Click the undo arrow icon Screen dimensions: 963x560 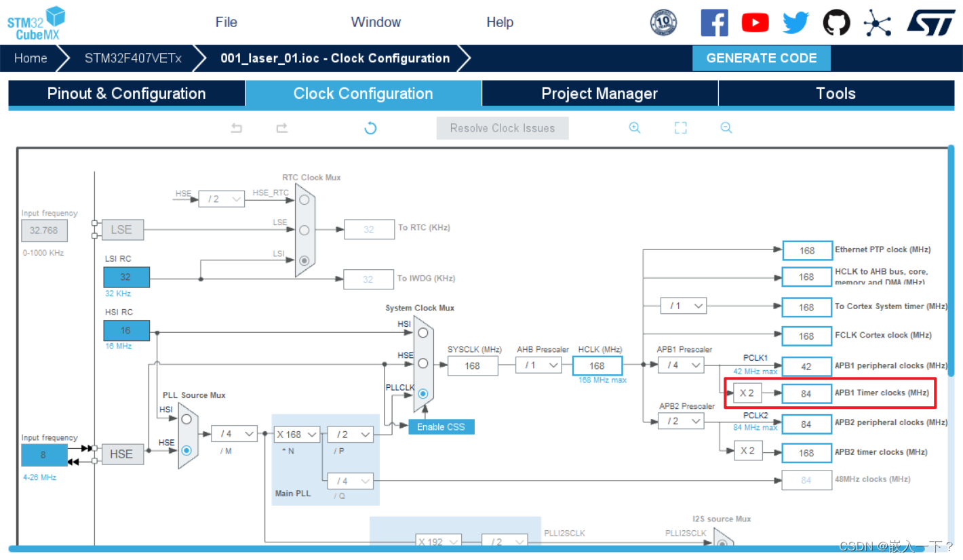click(x=237, y=127)
